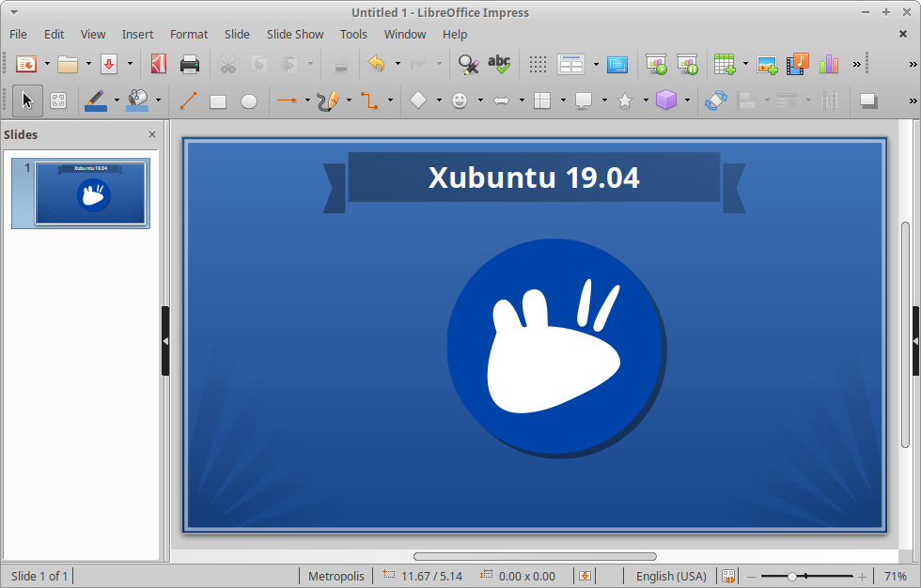Open the Format menu

[188, 34]
